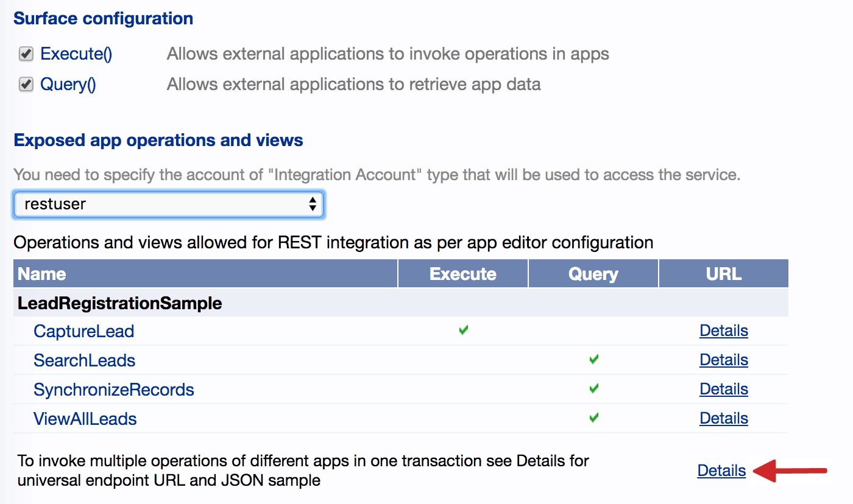The height and width of the screenshot is (504, 853).
Task: Click the Query column header in the table
Action: 593,274
